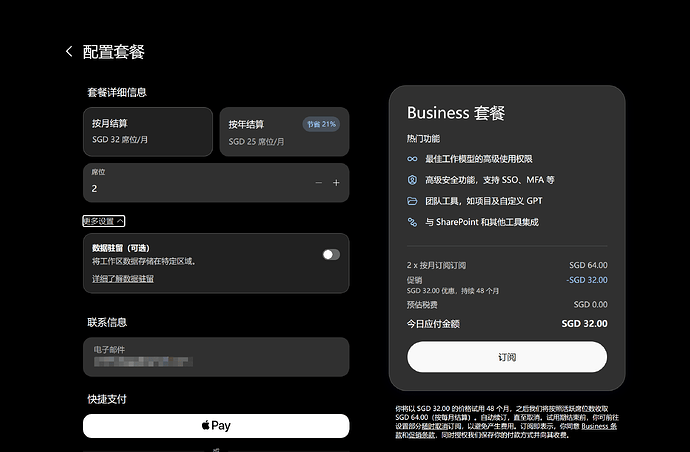690x452 pixels.
Task: Click the 套餐详细信息 plan details heading
Action: (117, 92)
